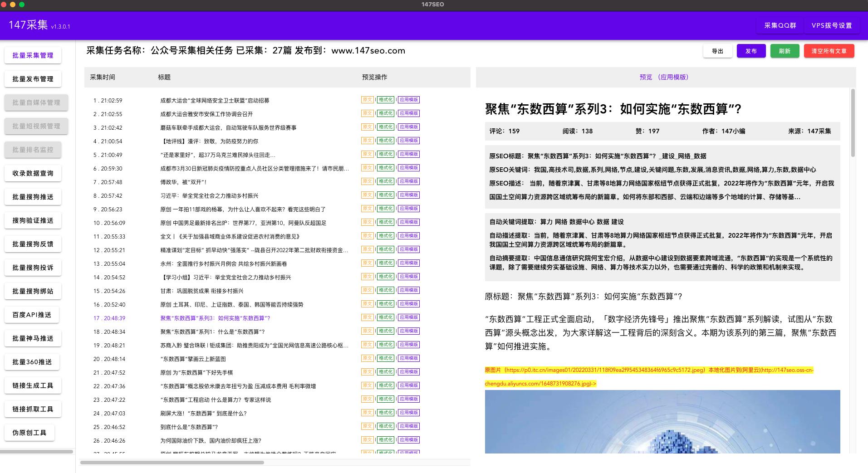Open the 批量360推送 tool

coord(33,361)
